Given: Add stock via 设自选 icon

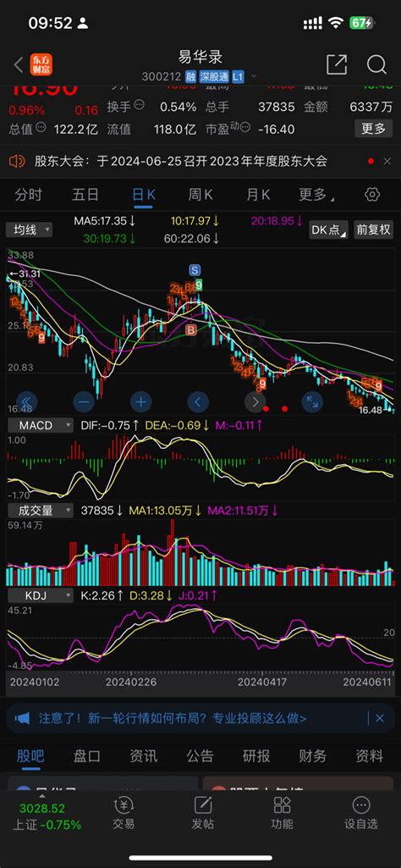Looking at the screenshot, I should [x=361, y=813].
